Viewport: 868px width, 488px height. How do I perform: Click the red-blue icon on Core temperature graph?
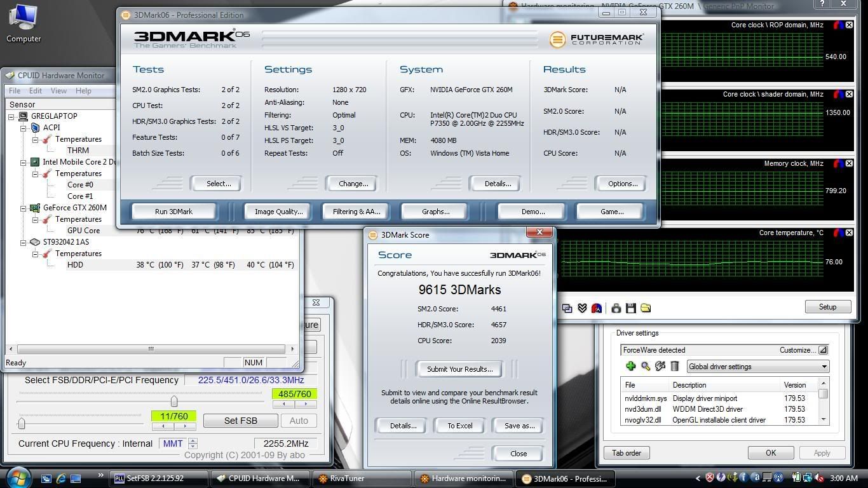[838, 233]
